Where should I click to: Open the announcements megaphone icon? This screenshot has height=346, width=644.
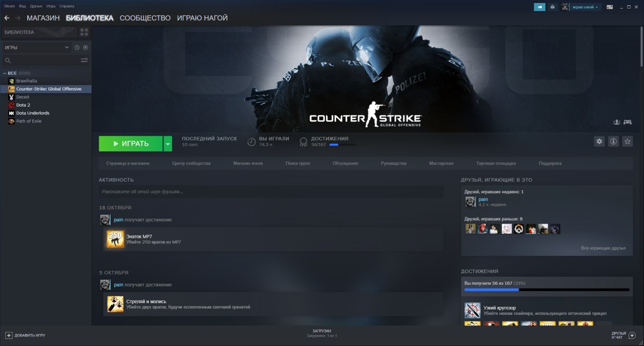tap(539, 7)
